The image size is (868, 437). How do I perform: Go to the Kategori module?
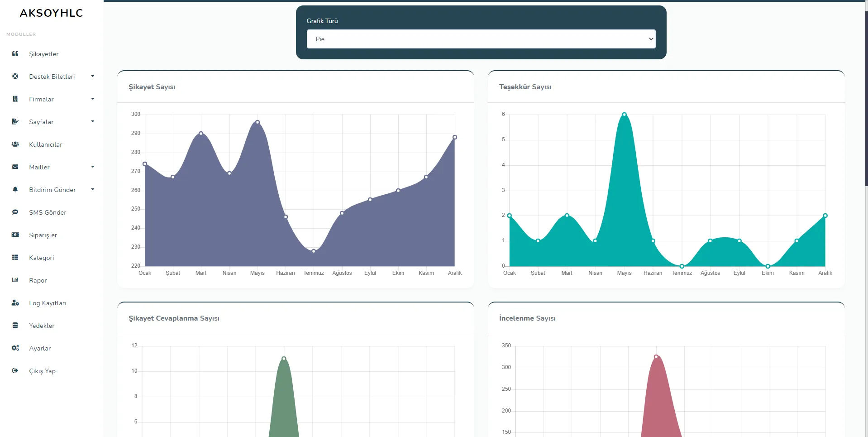pyautogui.click(x=42, y=258)
